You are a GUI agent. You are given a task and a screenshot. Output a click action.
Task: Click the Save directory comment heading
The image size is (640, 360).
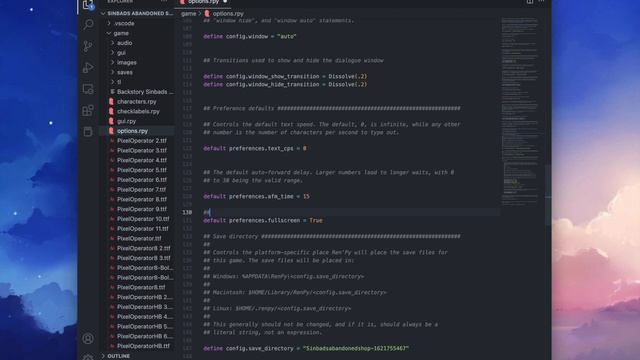click(332, 237)
